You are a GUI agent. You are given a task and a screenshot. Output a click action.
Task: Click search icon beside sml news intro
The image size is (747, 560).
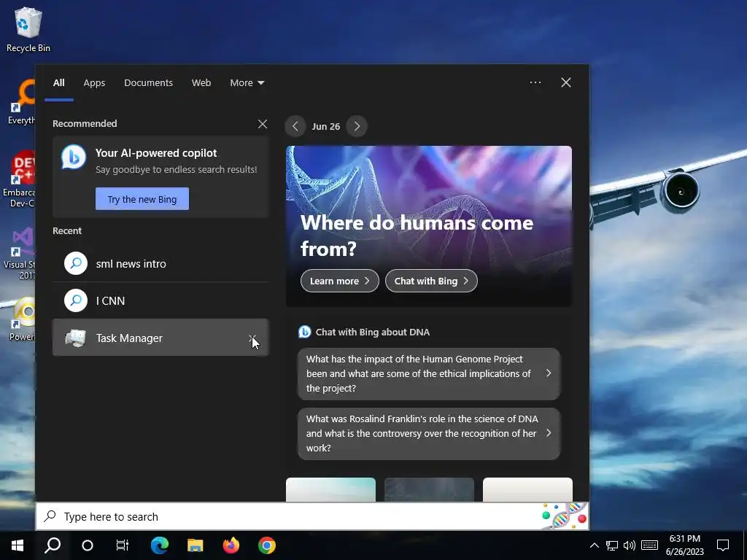pos(76,263)
